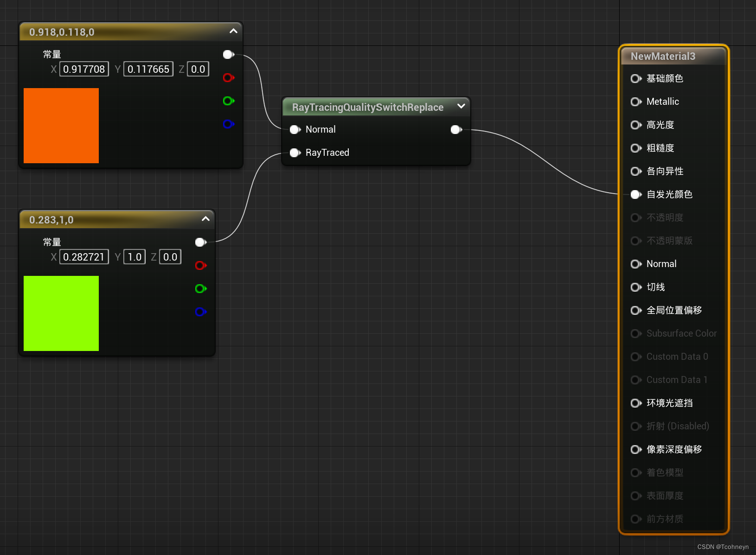Image resolution: width=756 pixels, height=555 pixels.
Task: Collapse the 0.283,1,0 constant node
Action: pyautogui.click(x=205, y=219)
